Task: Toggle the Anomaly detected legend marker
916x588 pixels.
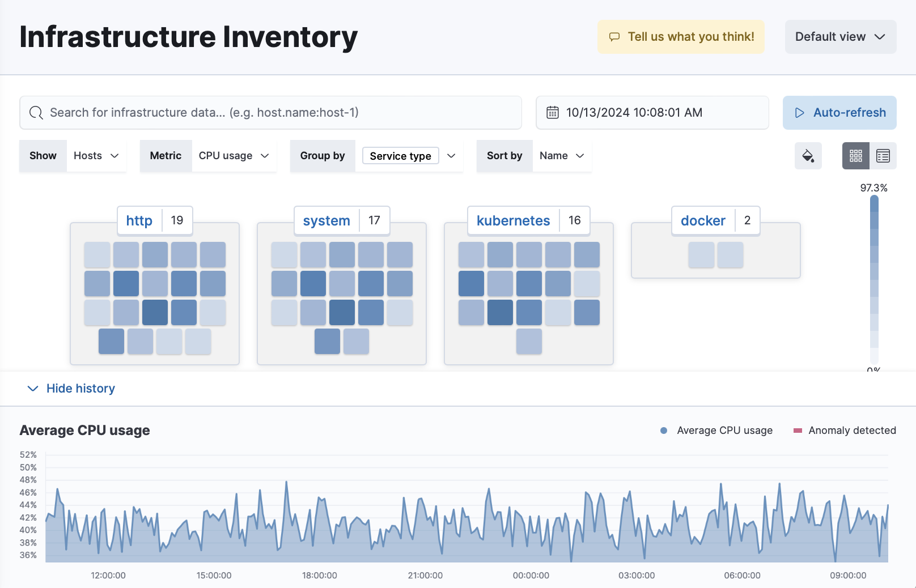Action: pyautogui.click(x=798, y=431)
